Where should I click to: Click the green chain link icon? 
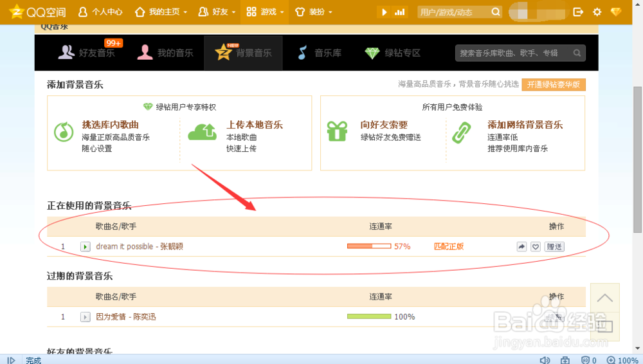(x=461, y=132)
